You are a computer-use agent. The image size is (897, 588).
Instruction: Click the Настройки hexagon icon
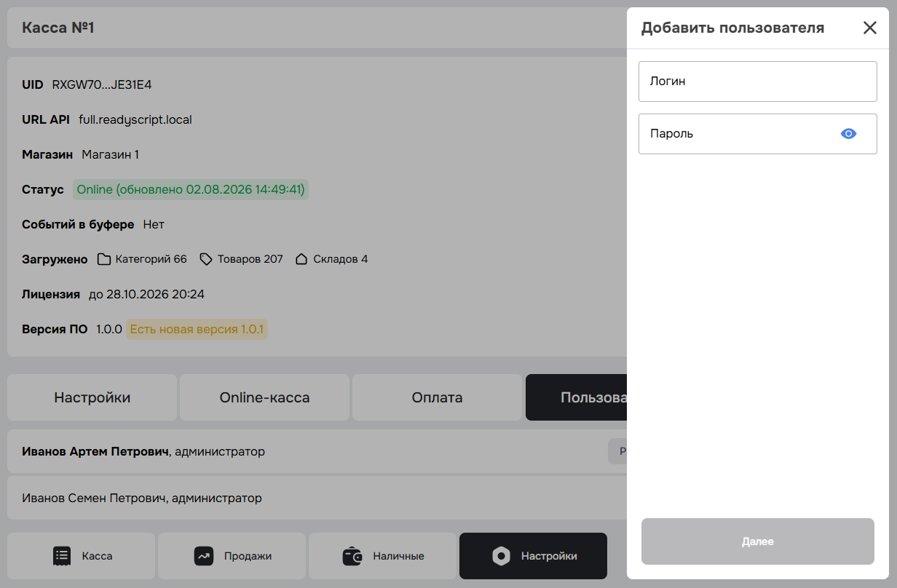click(x=501, y=556)
